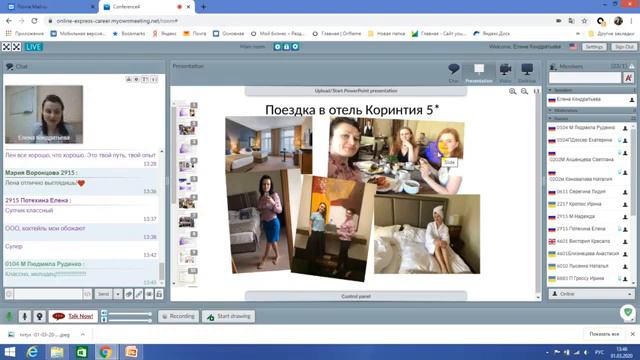The height and width of the screenshot is (360, 640).
Task: Click the second small icon above chat video
Action: [x=137, y=79]
